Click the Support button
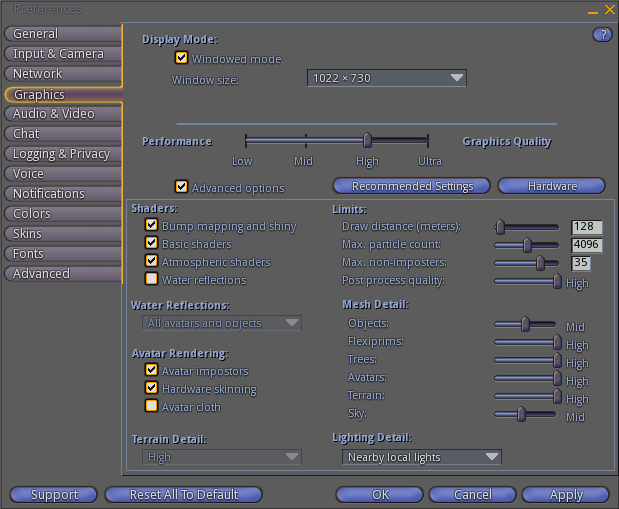Viewport: 619px width, 509px height. click(54, 494)
